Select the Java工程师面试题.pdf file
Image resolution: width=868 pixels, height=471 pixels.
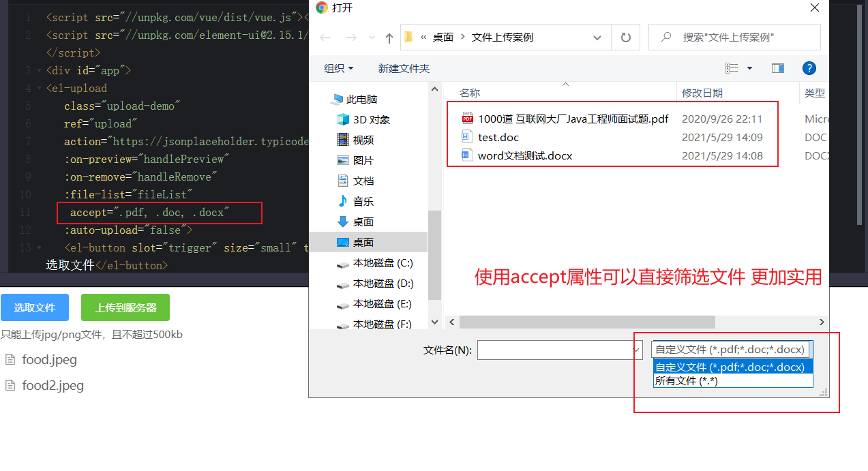pos(573,119)
